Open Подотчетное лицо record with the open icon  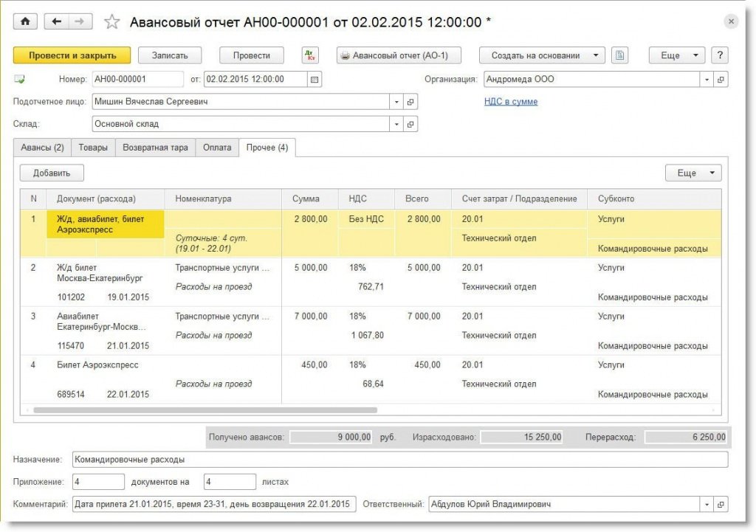410,102
